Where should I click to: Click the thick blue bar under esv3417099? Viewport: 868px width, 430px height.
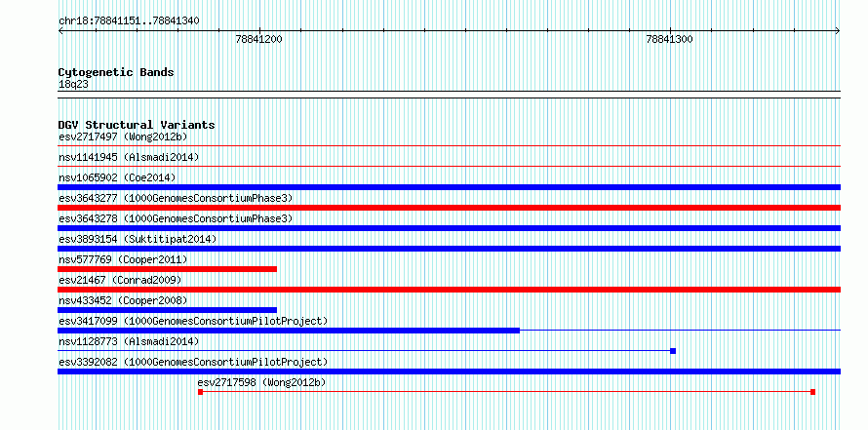click(x=289, y=331)
